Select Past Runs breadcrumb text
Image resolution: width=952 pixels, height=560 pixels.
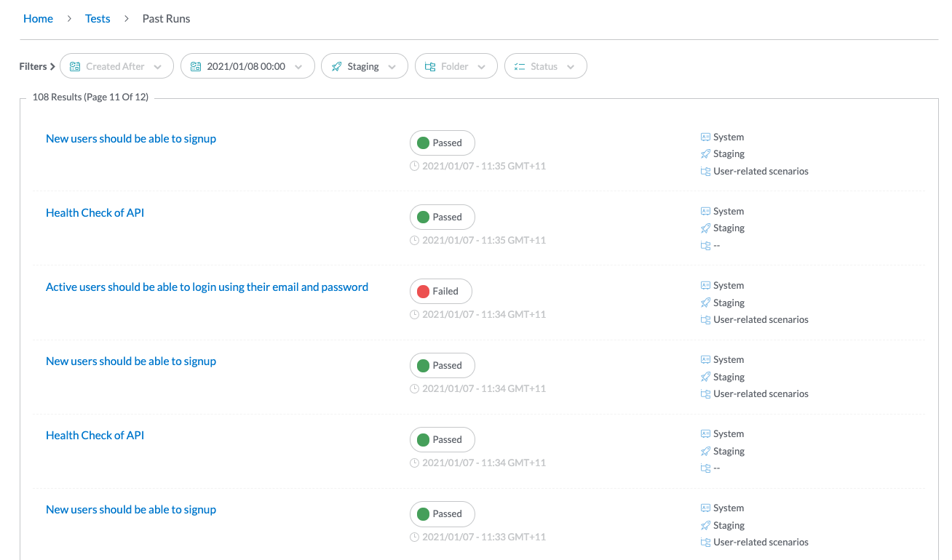click(166, 19)
